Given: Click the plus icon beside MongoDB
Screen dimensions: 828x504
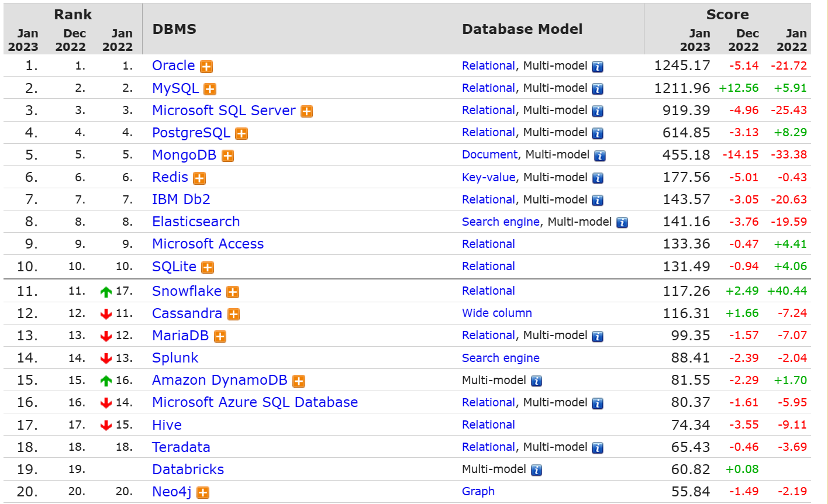Looking at the screenshot, I should tap(228, 156).
